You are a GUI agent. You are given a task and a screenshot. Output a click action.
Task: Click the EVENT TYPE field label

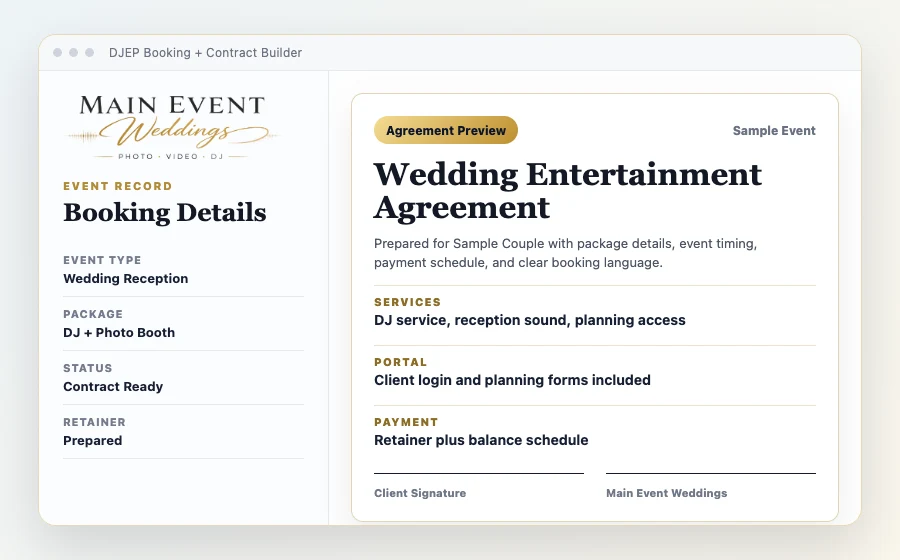click(x=102, y=260)
